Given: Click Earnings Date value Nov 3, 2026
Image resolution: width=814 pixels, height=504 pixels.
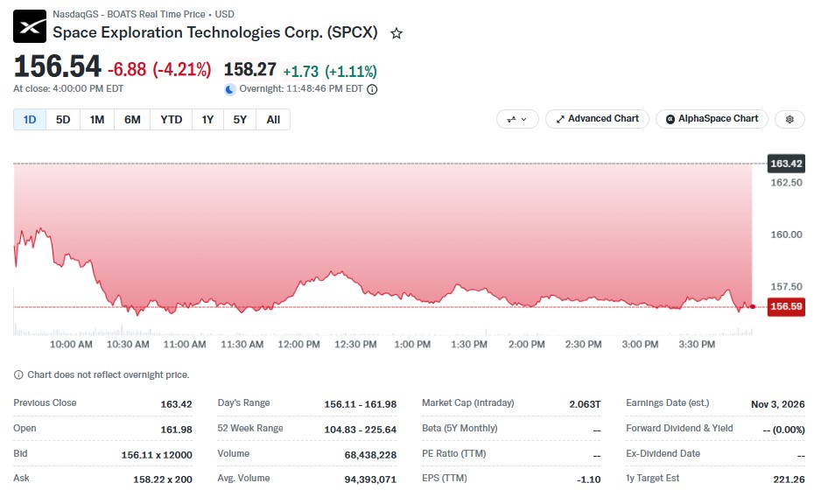Looking at the screenshot, I should tap(777, 404).
